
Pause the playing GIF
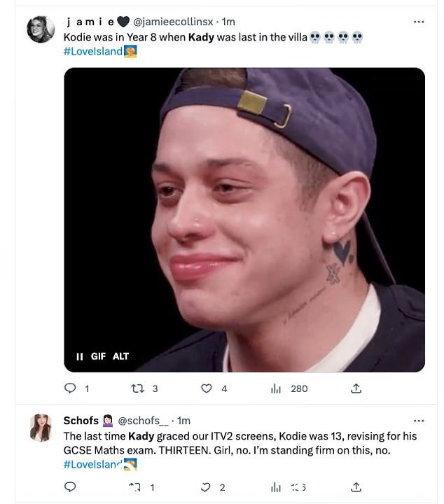(x=79, y=356)
